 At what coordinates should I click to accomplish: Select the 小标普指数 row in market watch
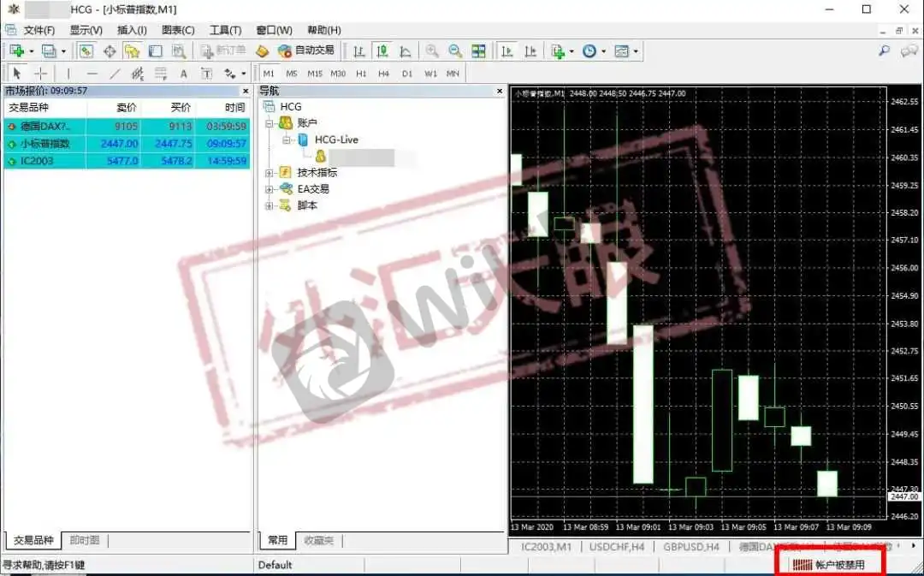click(127, 143)
